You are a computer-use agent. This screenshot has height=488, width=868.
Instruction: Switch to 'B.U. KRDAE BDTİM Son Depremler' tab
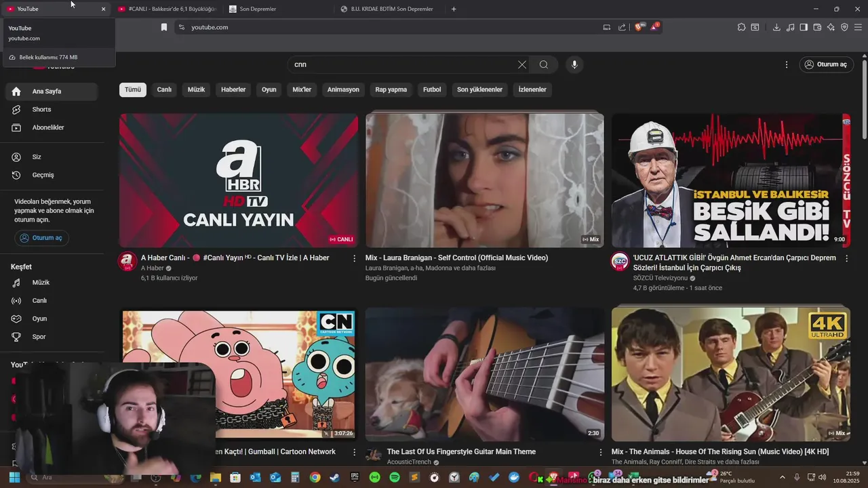tap(391, 9)
